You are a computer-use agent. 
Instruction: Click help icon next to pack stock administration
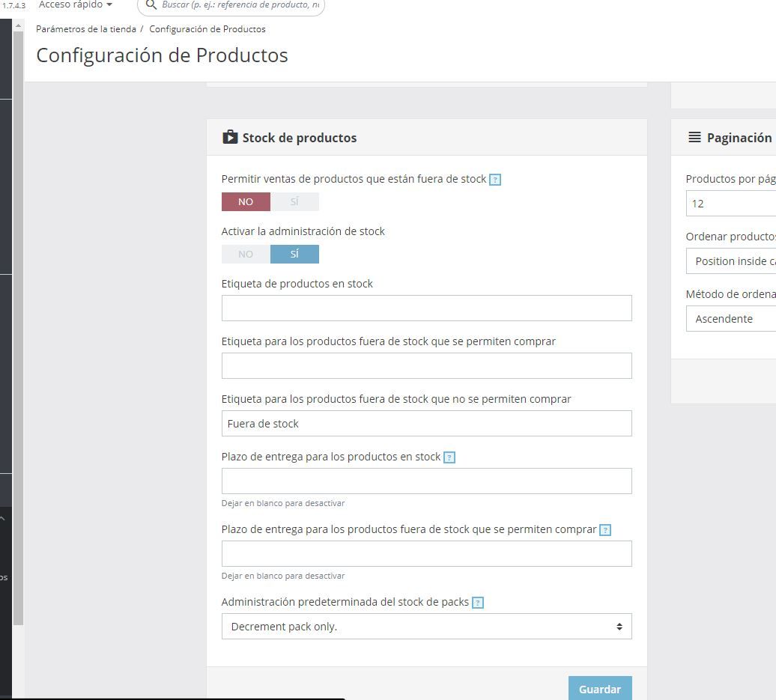click(478, 603)
